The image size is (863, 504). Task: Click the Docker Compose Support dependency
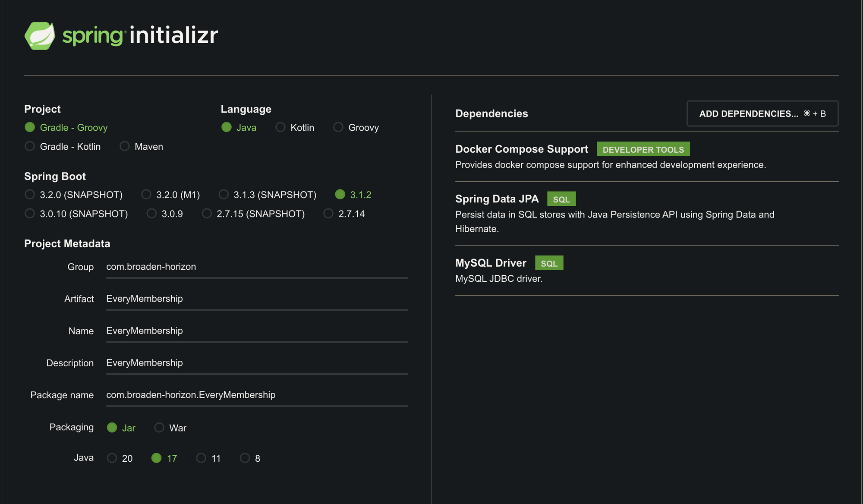(521, 149)
